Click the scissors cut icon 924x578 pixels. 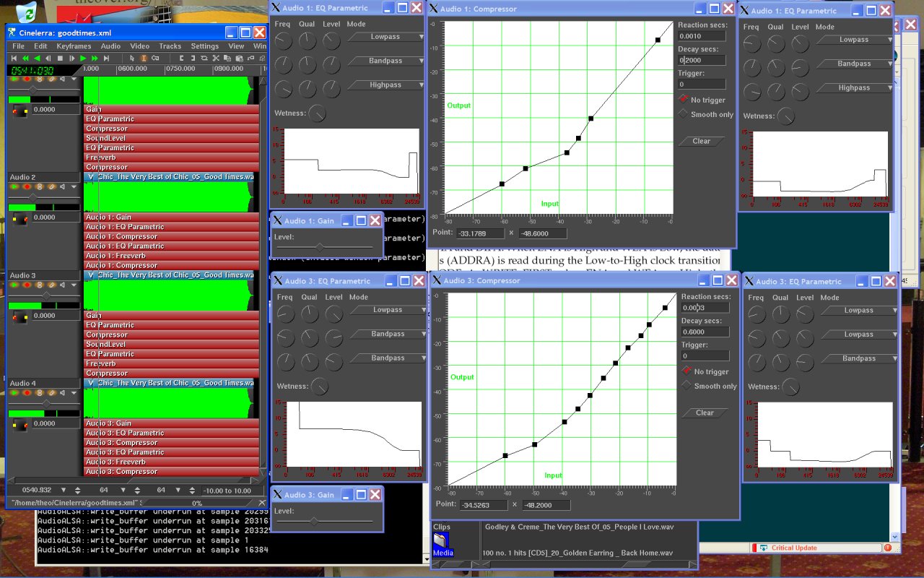pos(216,58)
